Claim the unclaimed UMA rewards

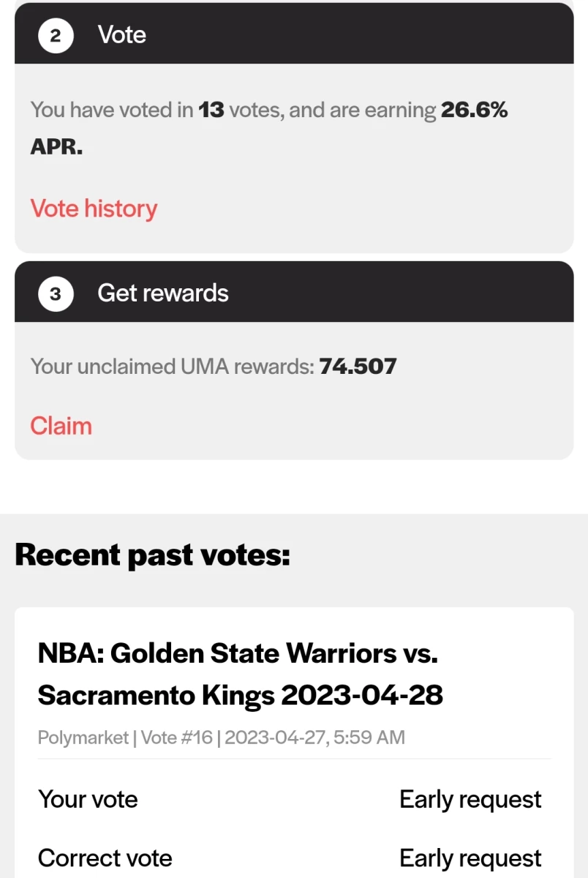(x=61, y=426)
